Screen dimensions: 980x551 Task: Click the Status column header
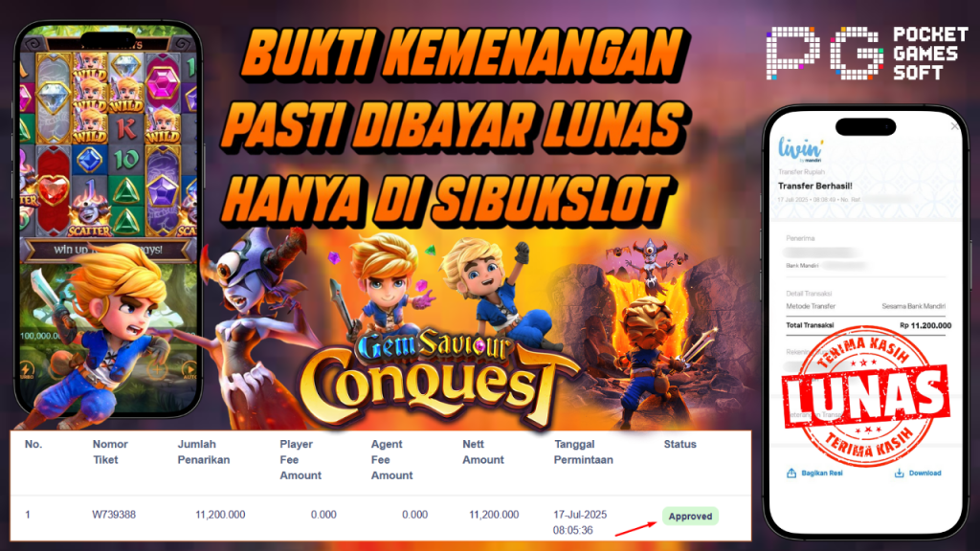[680, 444]
